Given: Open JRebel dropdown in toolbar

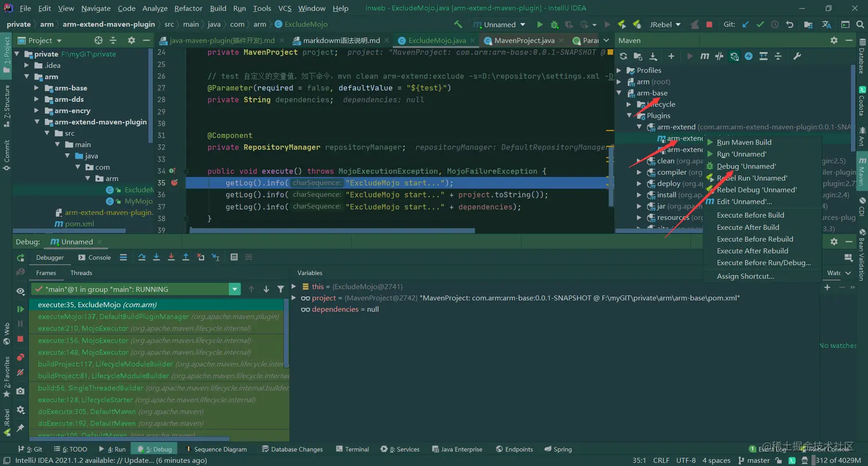Looking at the screenshot, I should (665, 25).
